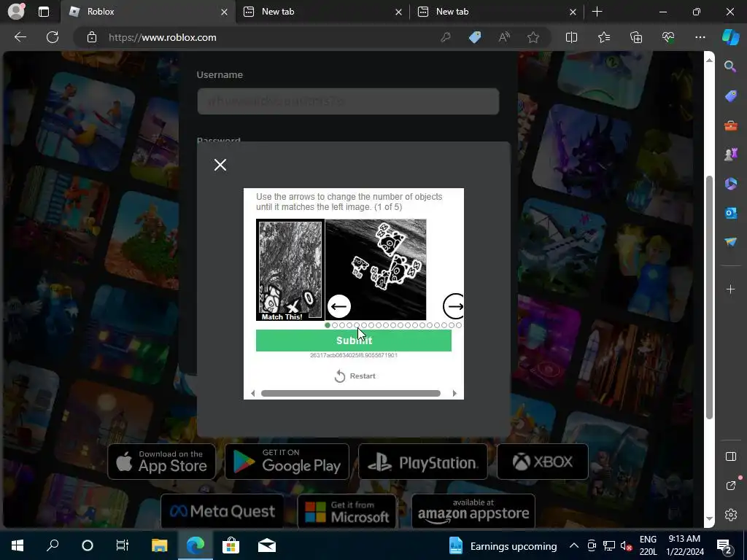Open Mail app from taskbar

[x=267, y=545]
